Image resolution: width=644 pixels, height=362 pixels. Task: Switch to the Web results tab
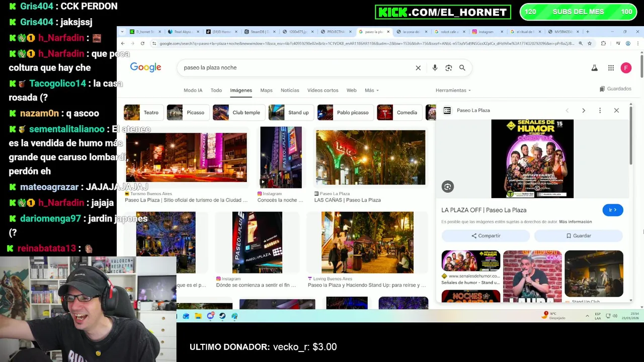click(352, 90)
